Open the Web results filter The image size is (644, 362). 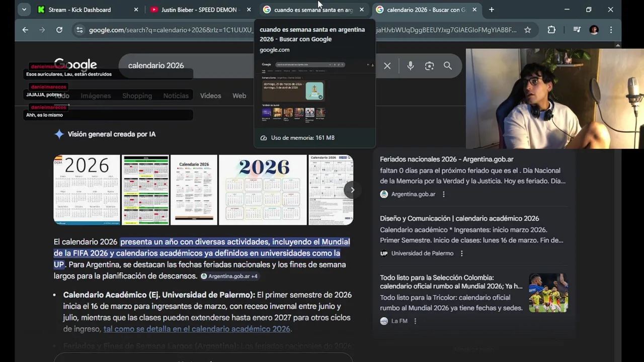pos(239,96)
